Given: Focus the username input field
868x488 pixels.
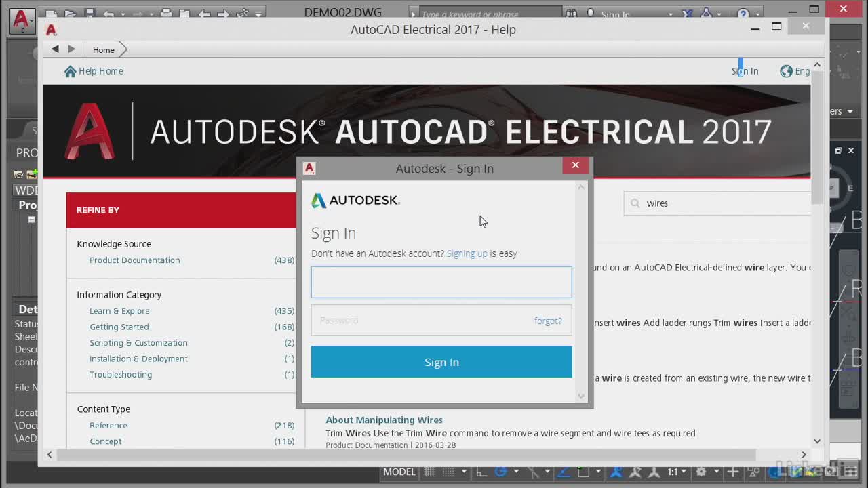Looking at the screenshot, I should pos(441,282).
